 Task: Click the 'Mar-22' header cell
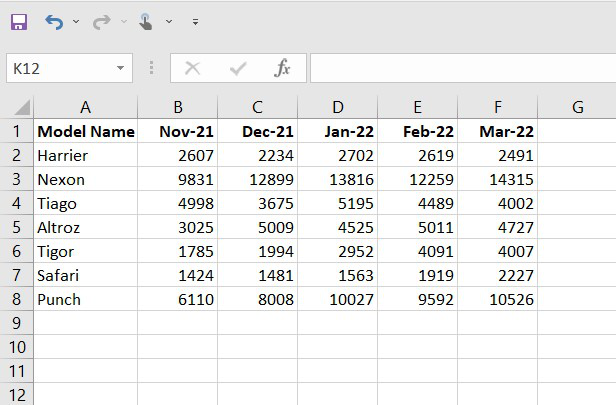pyautogui.click(x=498, y=131)
